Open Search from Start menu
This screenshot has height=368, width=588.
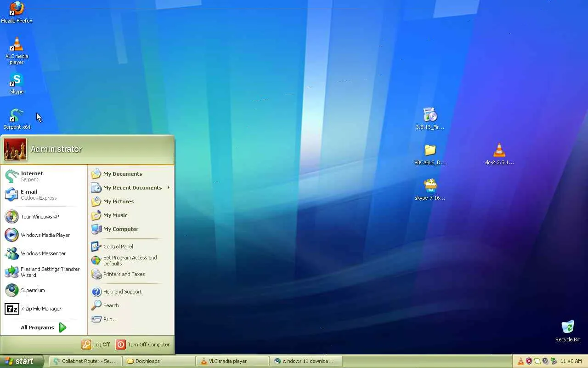click(131, 305)
